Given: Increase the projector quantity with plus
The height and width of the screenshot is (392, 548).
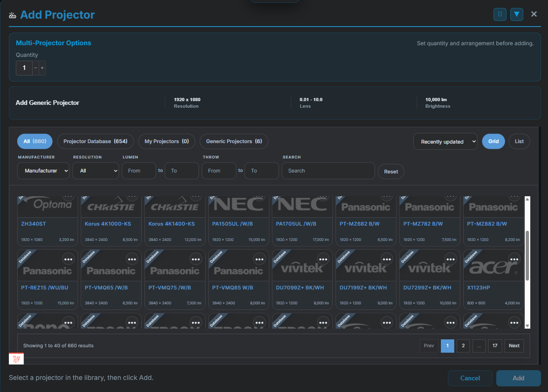Looking at the screenshot, I should click(x=42, y=68).
